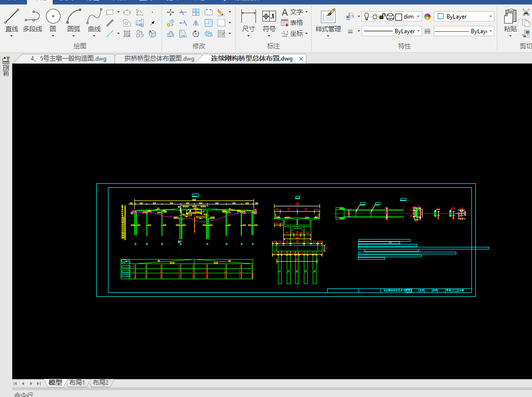The height and width of the screenshot is (397, 532).
Task: Jump to last layout tab arrow
Action: point(39,383)
